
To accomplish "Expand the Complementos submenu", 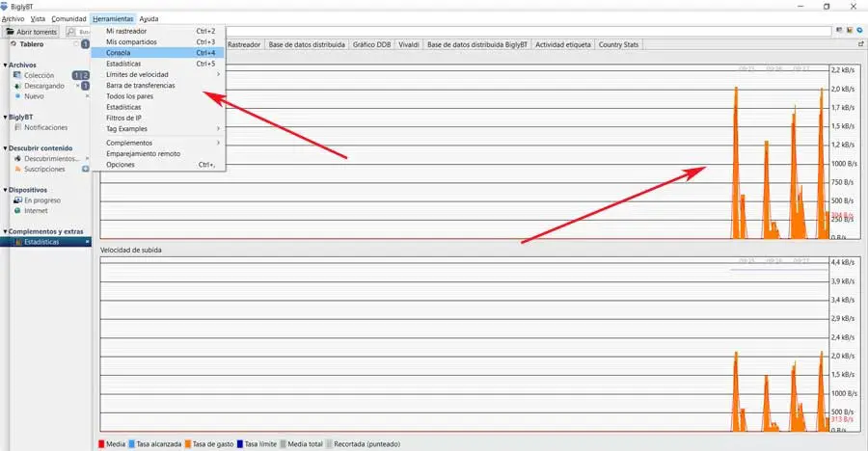I will tap(218, 143).
